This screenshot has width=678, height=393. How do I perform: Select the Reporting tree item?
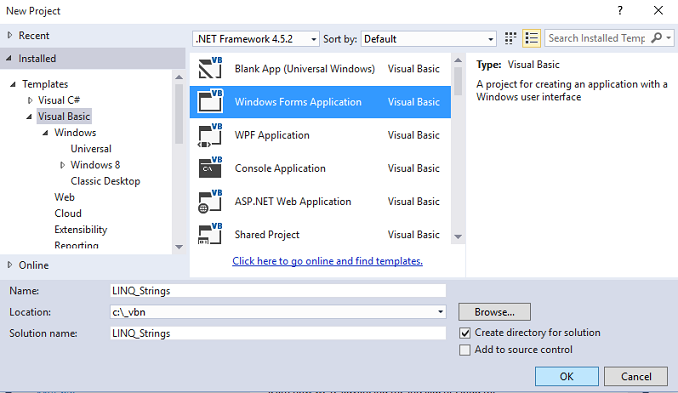(x=77, y=245)
